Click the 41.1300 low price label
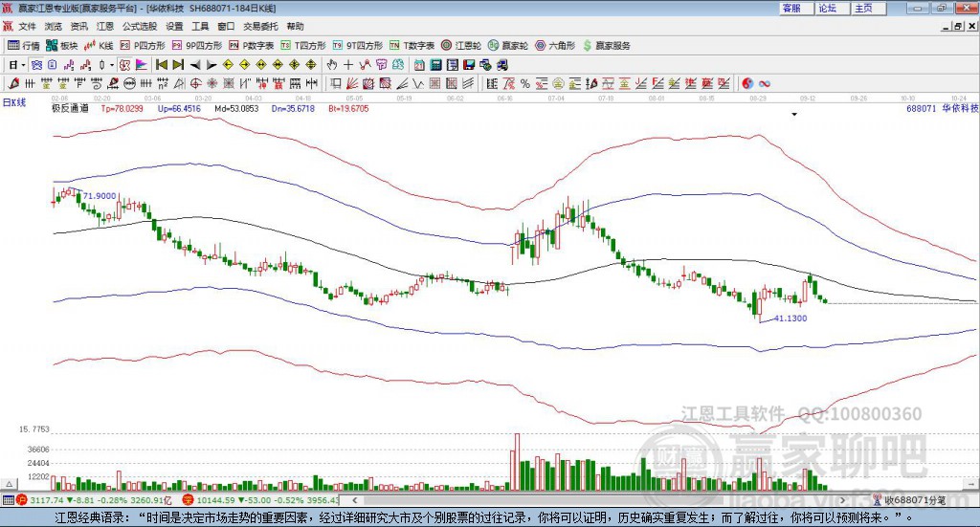Viewport: 980px width, 527px height. [790, 318]
